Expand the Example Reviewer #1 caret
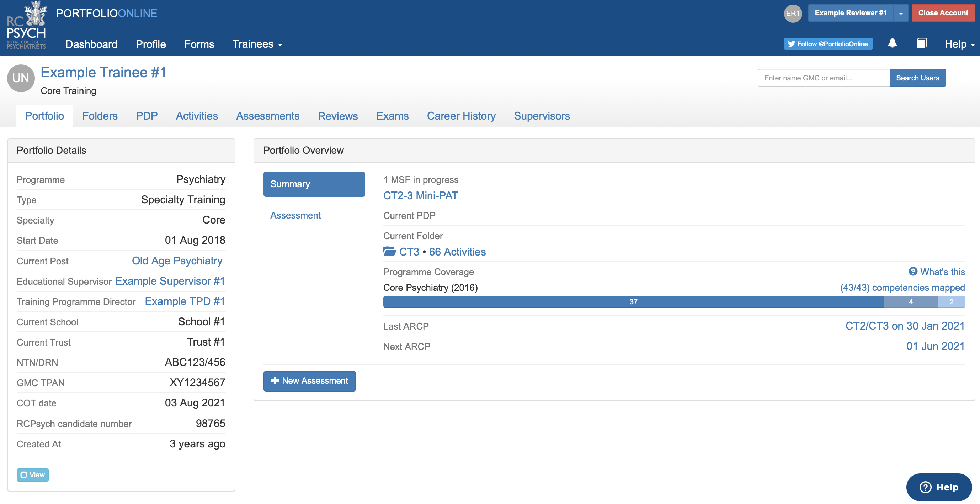Image resolution: width=980 pixels, height=504 pixels. (x=900, y=13)
